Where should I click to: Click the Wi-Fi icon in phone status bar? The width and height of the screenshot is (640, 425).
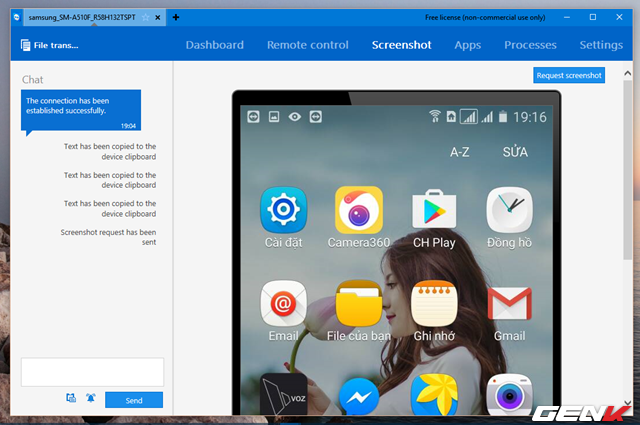pos(435,116)
